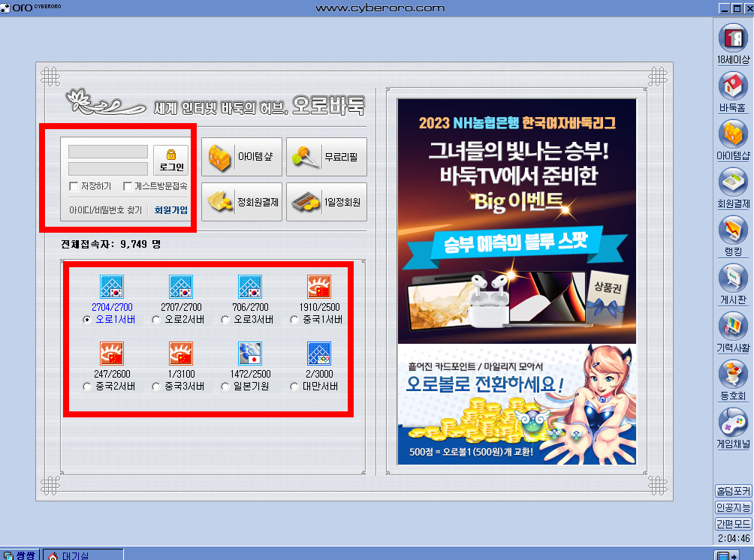754x560 pixels.
Task: Click the 오로2서버 server flag icon
Action: pos(181,287)
